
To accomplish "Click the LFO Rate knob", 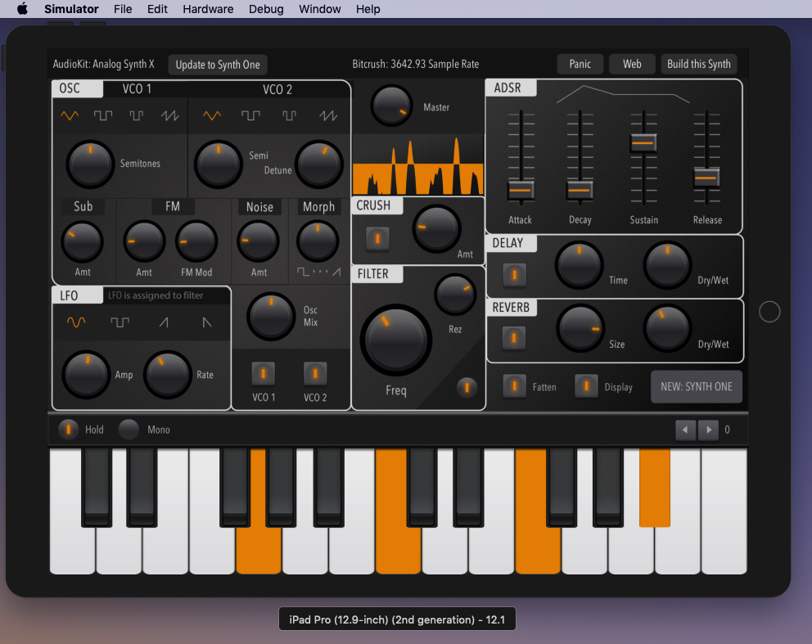I will (x=167, y=375).
